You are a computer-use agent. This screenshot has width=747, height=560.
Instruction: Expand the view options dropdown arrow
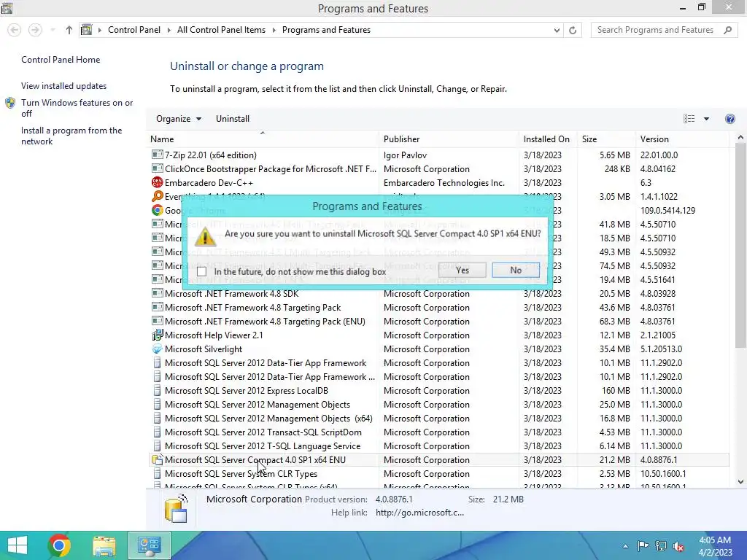[706, 119]
